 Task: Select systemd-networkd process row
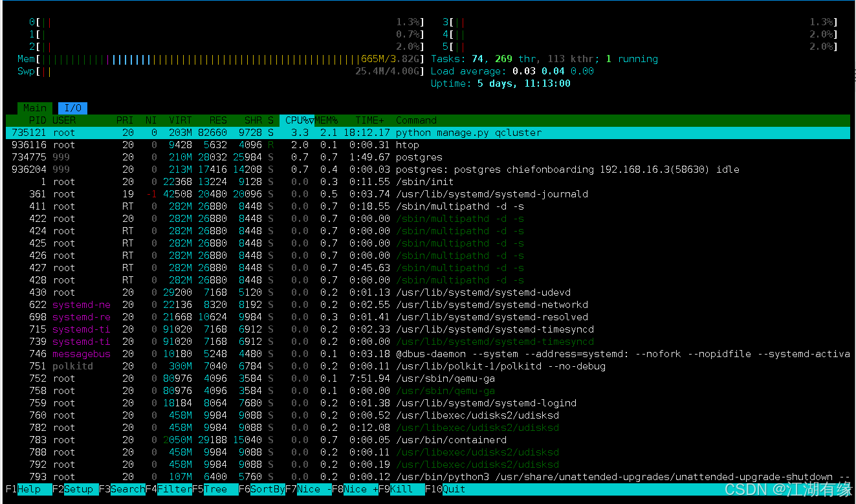click(x=428, y=305)
